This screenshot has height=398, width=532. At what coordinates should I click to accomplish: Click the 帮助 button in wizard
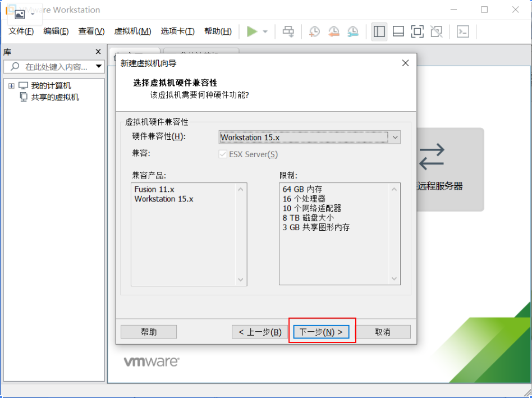149,332
